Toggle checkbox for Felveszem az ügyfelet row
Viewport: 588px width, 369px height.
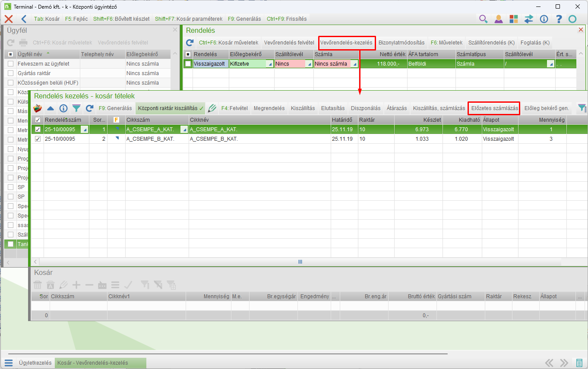point(10,64)
